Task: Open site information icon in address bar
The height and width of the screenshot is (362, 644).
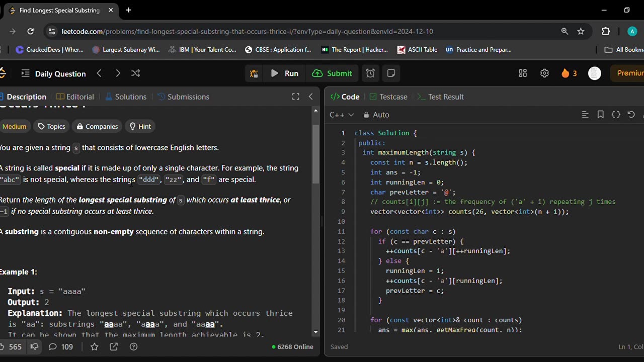Action: click(51, 31)
